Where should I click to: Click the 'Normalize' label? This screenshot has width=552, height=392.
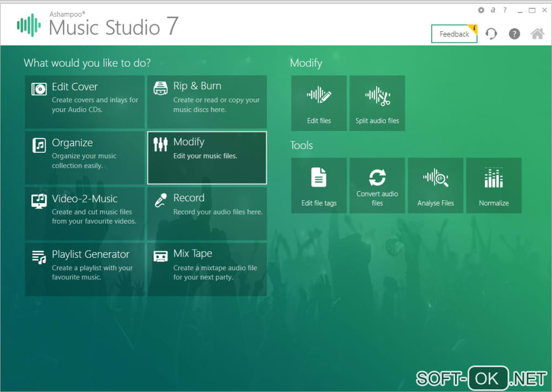coord(494,203)
